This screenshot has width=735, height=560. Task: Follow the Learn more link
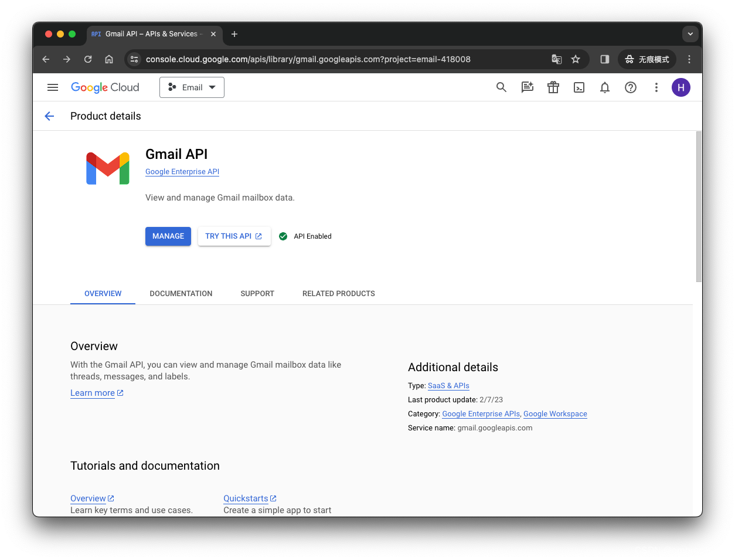(x=97, y=393)
